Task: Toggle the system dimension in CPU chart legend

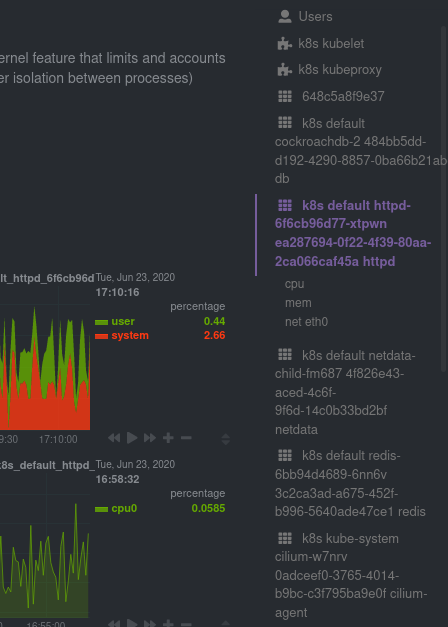Action: (130, 335)
